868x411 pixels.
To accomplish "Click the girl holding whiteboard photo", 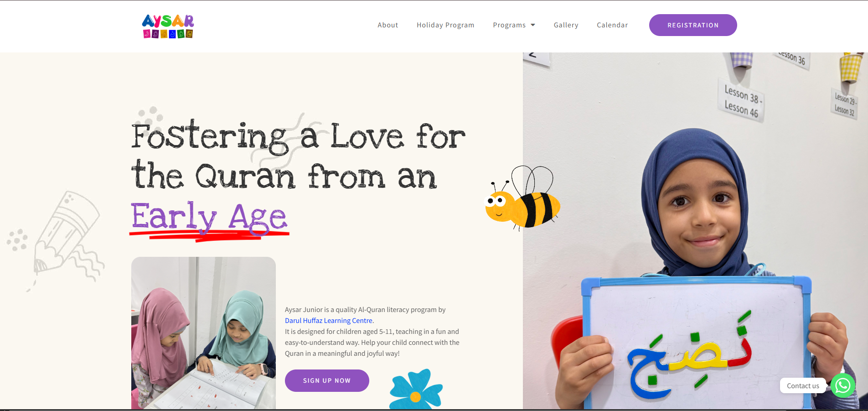I will 695,231.
